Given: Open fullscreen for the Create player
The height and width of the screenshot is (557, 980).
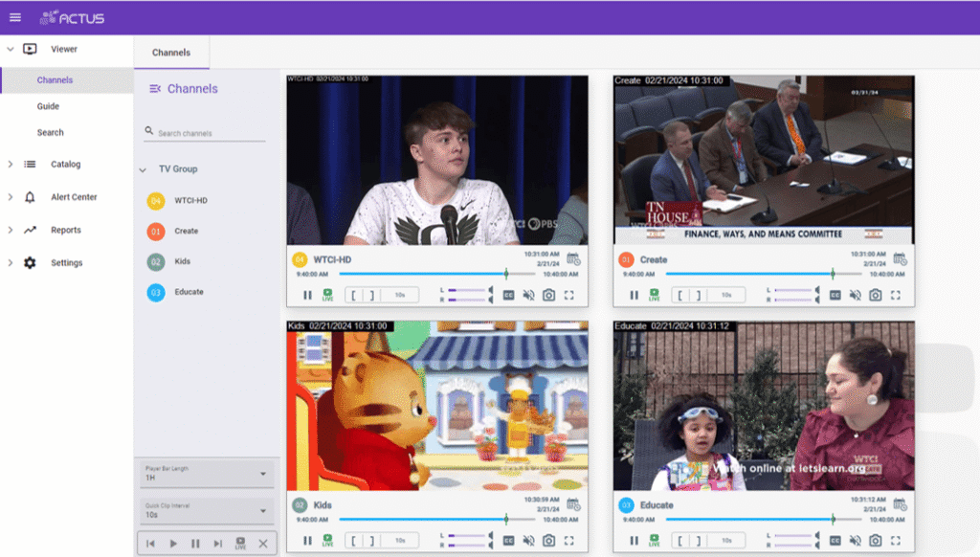Looking at the screenshot, I should point(896,295).
